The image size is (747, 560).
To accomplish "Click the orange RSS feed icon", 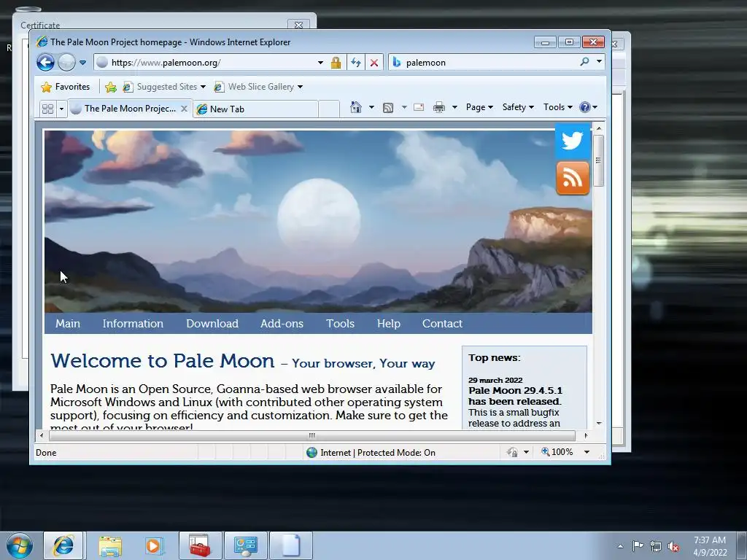I will [573, 178].
